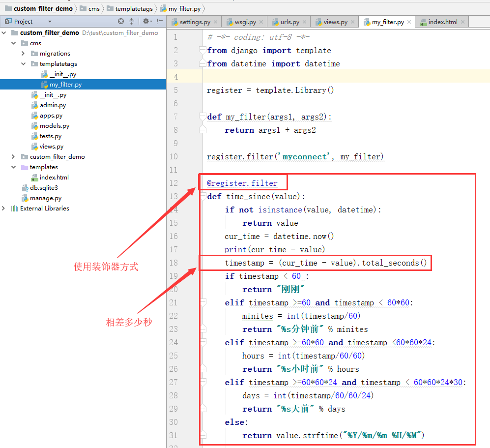Close the wsgi.py tab
This screenshot has height=448, width=490.
coord(261,22)
